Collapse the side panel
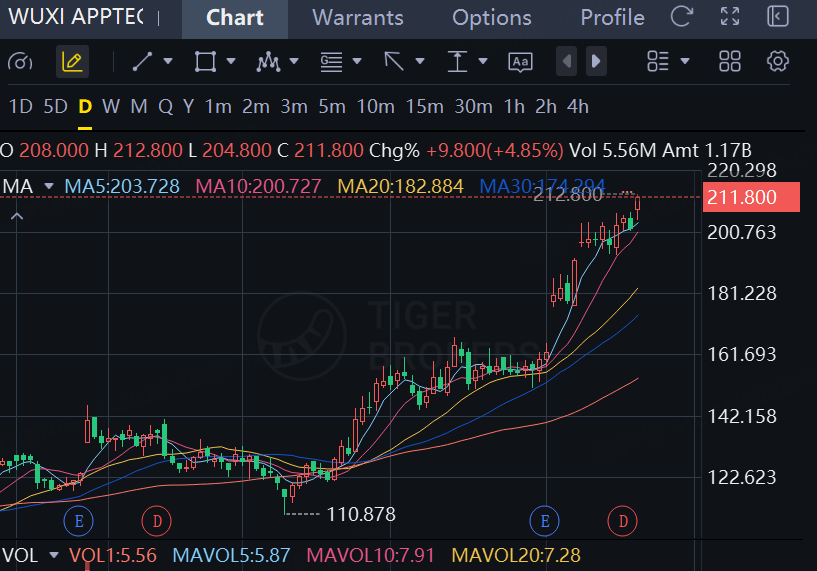 pyautogui.click(x=777, y=16)
